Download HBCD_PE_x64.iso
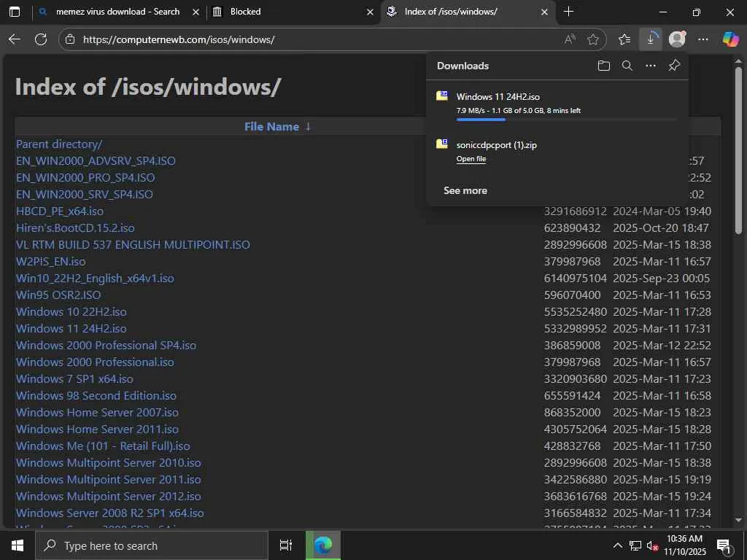 (x=60, y=211)
